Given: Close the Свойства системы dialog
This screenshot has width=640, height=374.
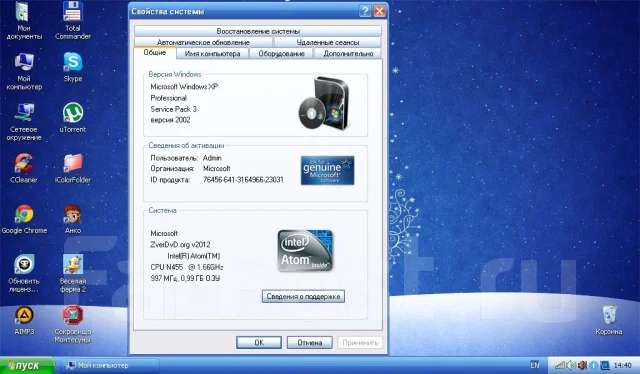Looking at the screenshot, I should (x=380, y=11).
